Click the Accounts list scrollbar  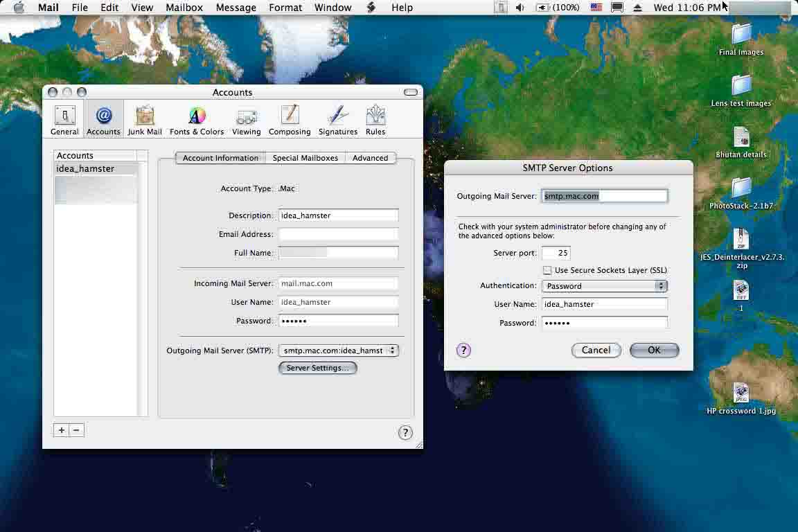143,289
